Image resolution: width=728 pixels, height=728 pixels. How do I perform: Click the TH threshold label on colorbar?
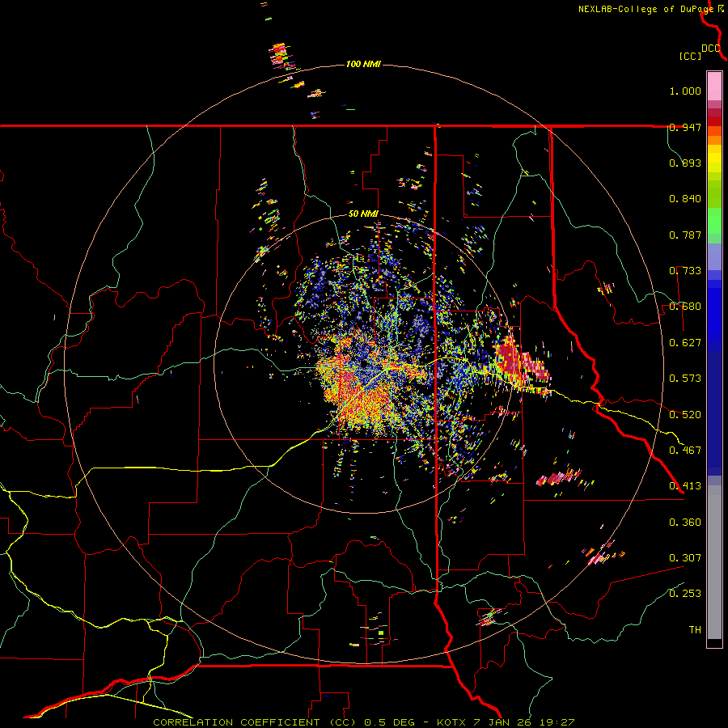click(695, 630)
